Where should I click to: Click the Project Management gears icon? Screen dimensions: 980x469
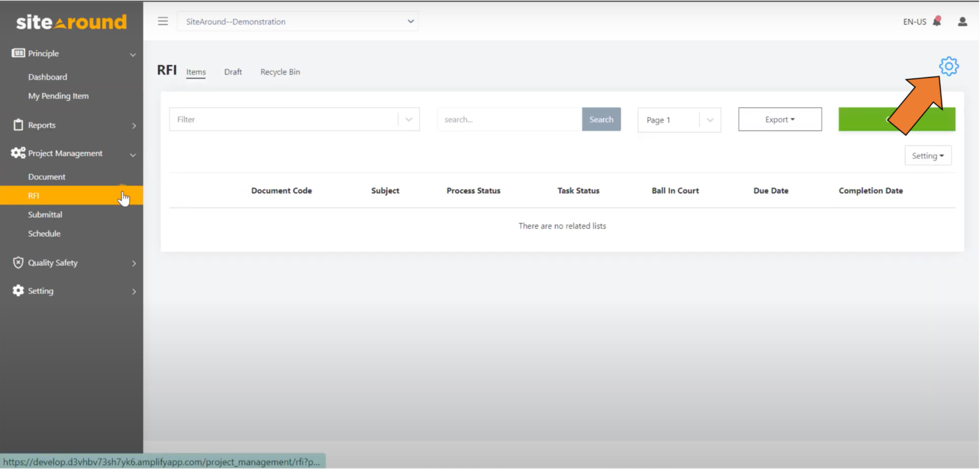click(17, 153)
